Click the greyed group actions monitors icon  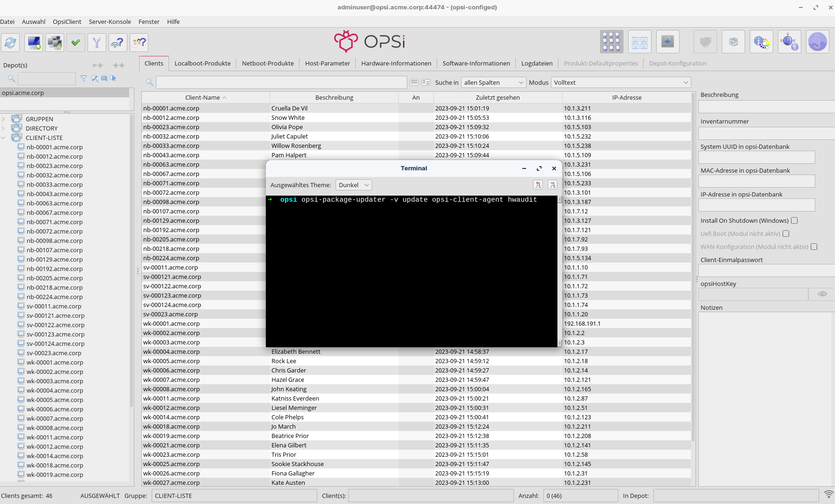point(705,42)
